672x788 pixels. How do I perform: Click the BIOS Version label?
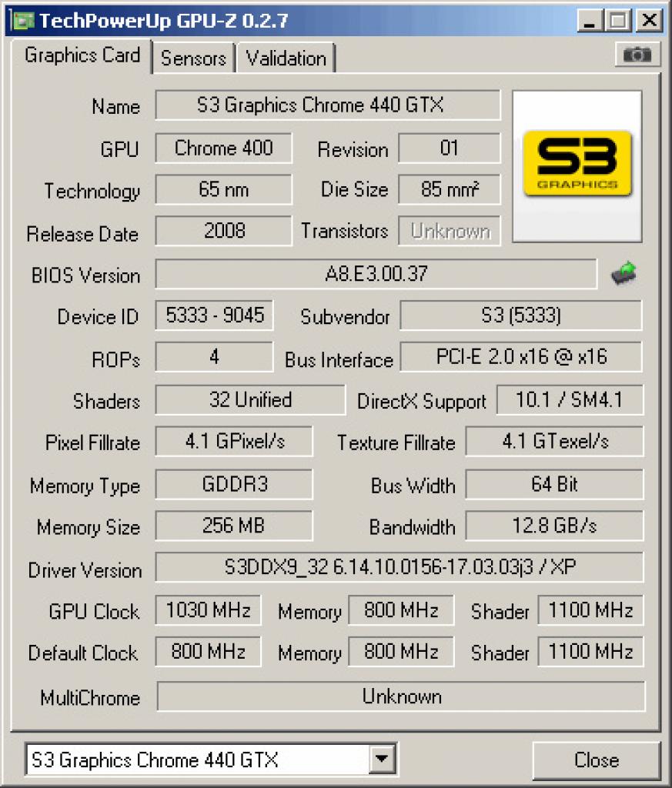click(x=85, y=275)
